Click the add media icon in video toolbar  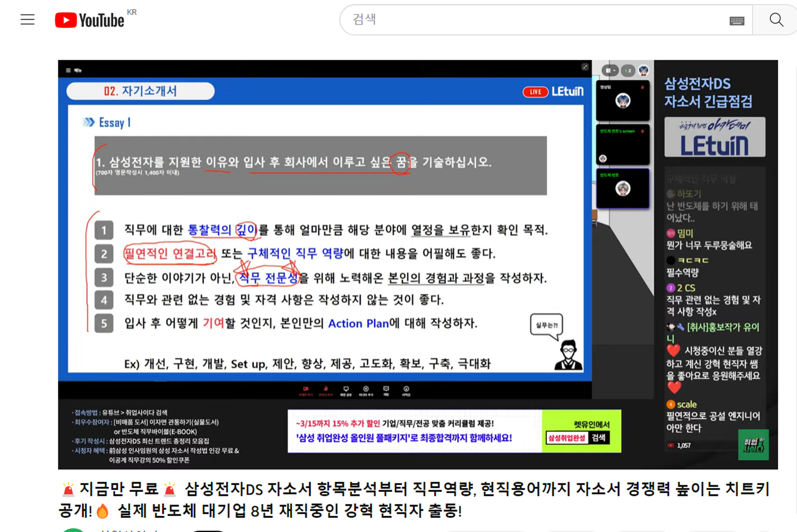tap(366, 390)
